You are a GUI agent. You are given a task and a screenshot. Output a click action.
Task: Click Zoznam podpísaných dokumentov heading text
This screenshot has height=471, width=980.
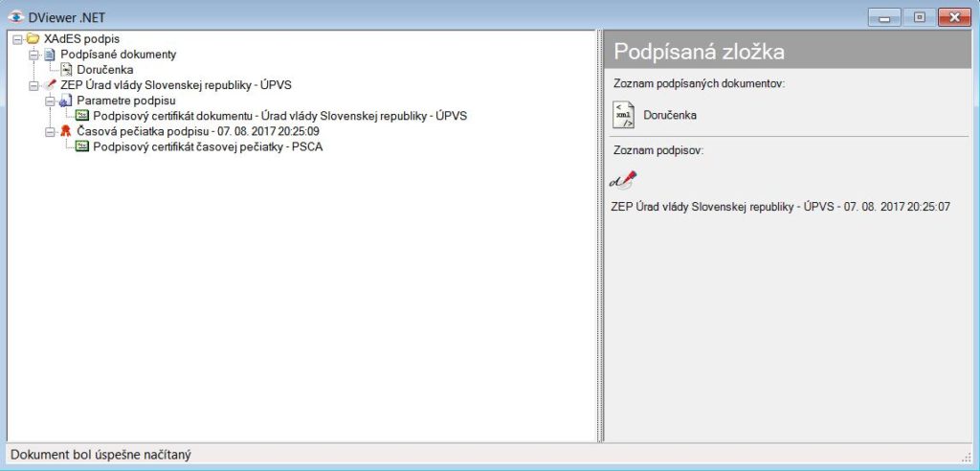click(700, 83)
